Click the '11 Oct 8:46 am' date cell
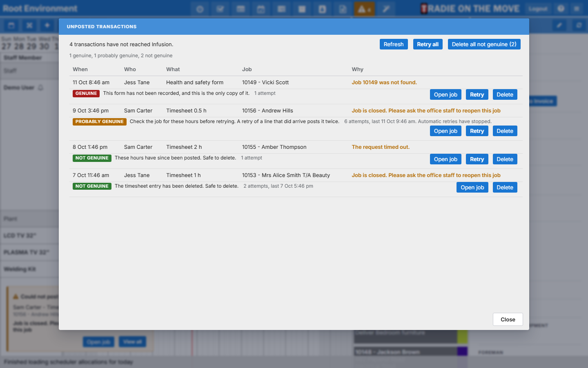This screenshot has height=368, width=588. 91,82
